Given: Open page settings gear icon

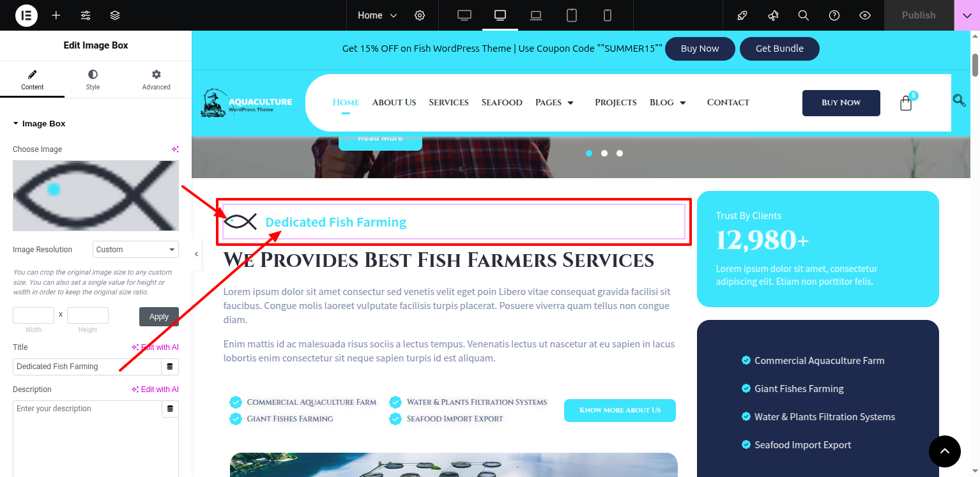Looking at the screenshot, I should coord(420,15).
